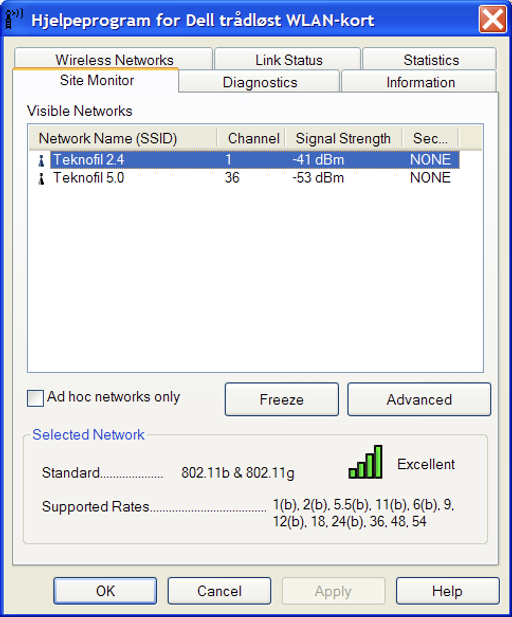Freeze the visible networks list
This screenshot has width=512, height=617.
281,399
